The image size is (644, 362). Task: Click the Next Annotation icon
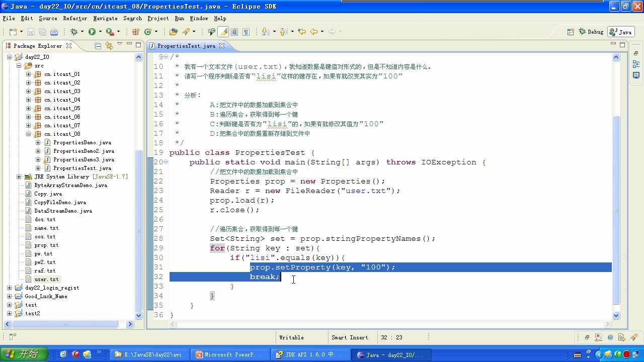click(265, 32)
